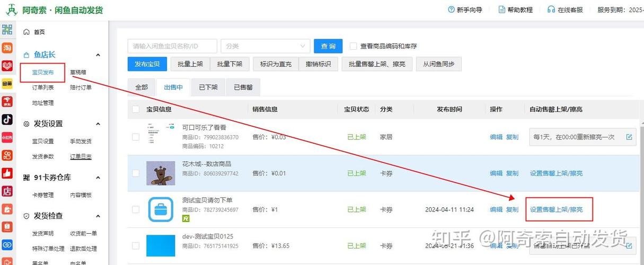Check the box for 可口可乐了看看 row
Viewport: 644px width, 265px height.
(136, 137)
